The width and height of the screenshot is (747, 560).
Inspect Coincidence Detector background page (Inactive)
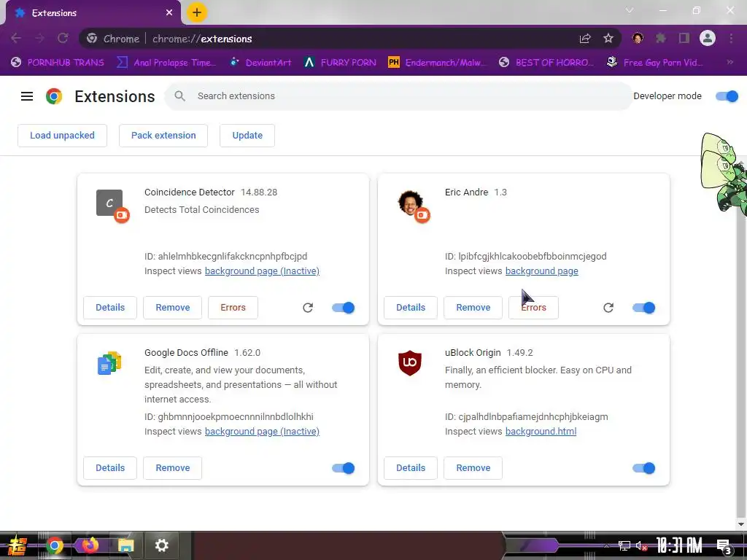(262, 271)
